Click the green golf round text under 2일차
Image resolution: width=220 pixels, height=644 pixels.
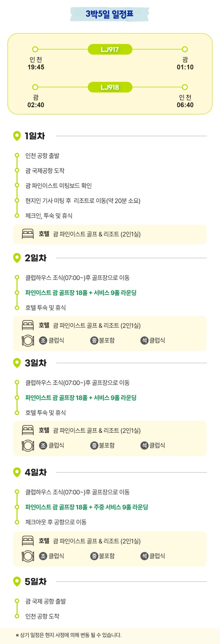point(81,293)
